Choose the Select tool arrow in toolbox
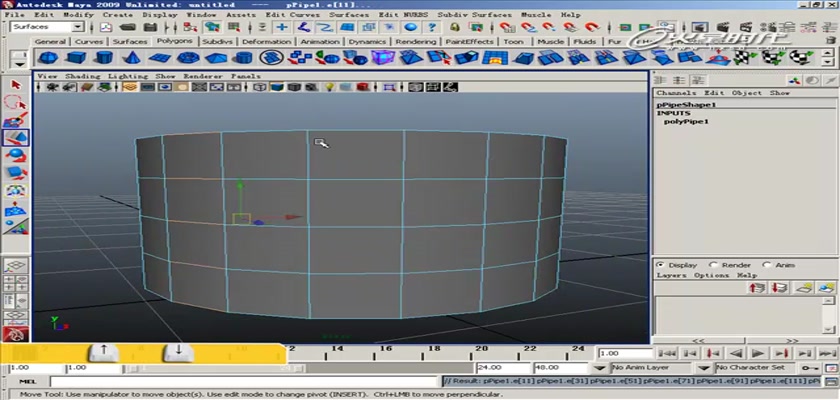The height and width of the screenshot is (400, 840). (x=16, y=85)
